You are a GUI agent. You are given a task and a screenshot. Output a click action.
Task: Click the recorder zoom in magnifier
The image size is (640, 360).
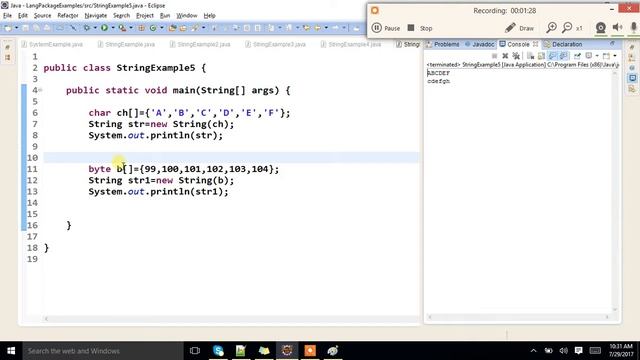point(551,28)
